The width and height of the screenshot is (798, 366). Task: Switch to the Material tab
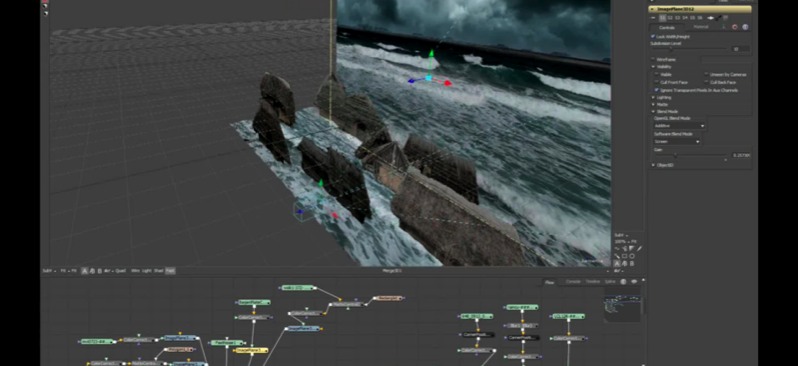700,27
